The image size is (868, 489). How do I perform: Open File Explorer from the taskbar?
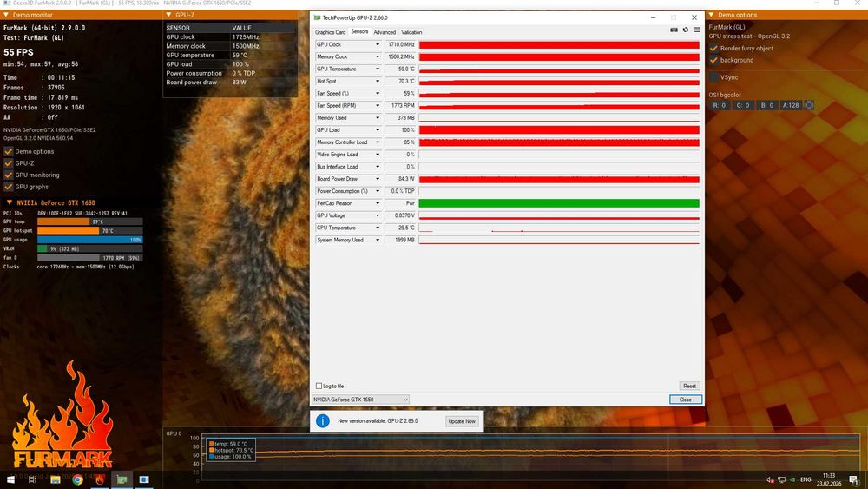tap(56, 479)
